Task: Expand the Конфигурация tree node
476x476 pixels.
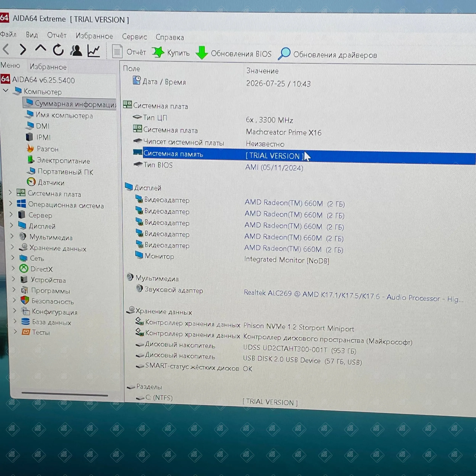Action: tap(15, 311)
